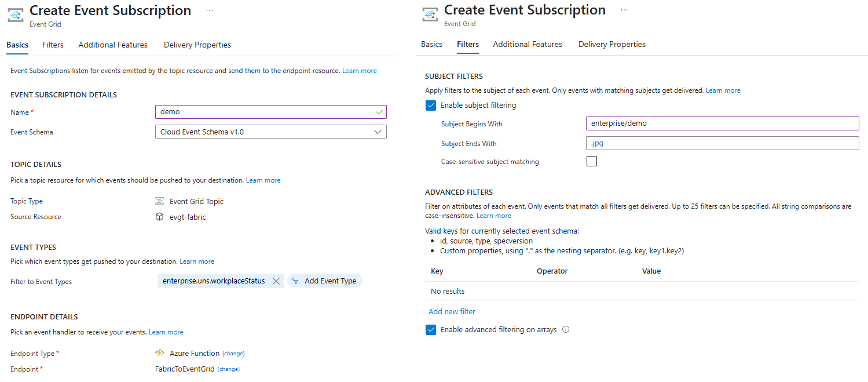Click the evgt-fabric resource cube icon
Screen dimensions: 868x382
[160, 217]
